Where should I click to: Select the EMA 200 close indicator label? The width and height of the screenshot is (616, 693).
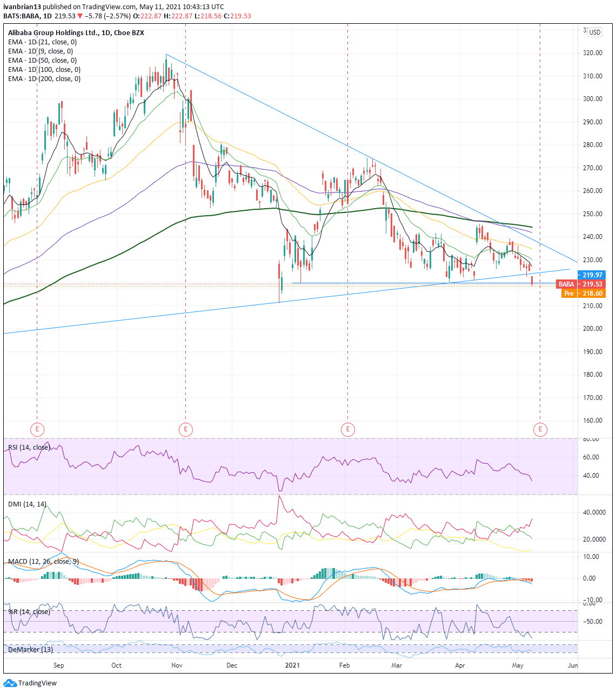44,79
